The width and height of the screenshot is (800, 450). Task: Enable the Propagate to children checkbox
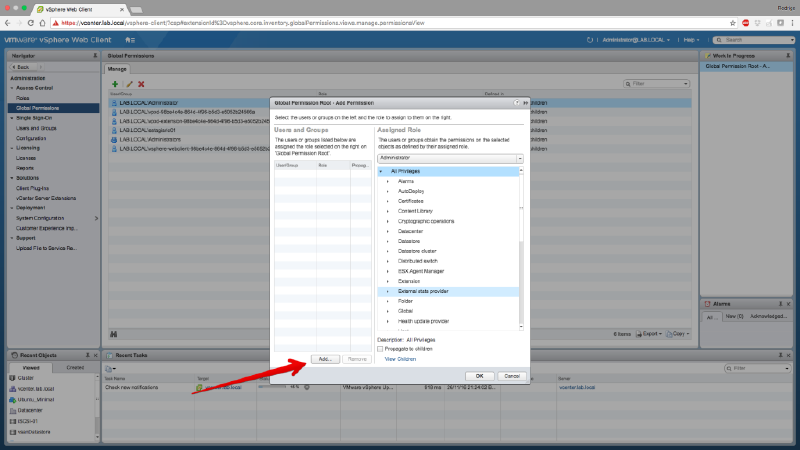(x=380, y=348)
